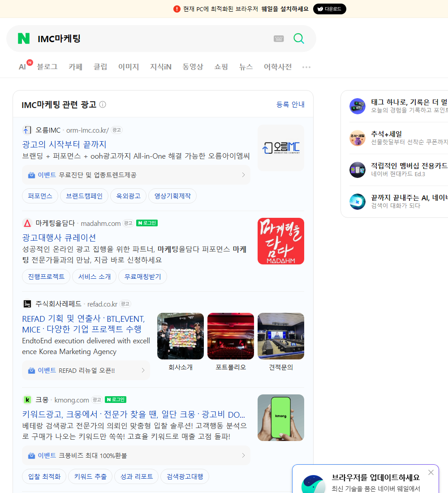Click the N 로그인 badge on 크몽
The image size is (448, 493).
coord(116,400)
